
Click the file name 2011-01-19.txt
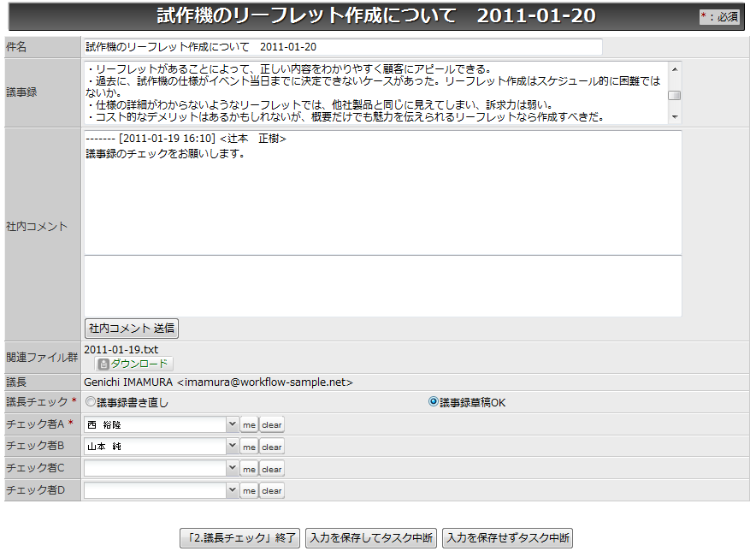121,350
